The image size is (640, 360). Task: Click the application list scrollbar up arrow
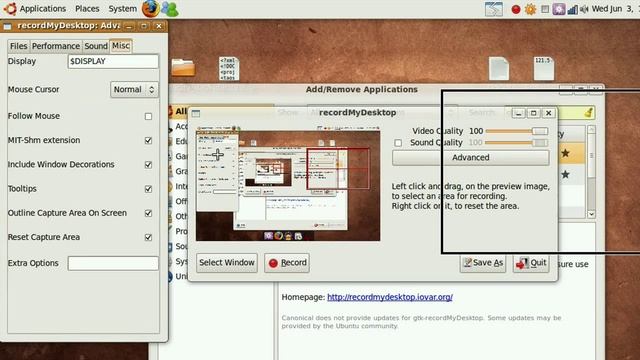click(x=591, y=130)
